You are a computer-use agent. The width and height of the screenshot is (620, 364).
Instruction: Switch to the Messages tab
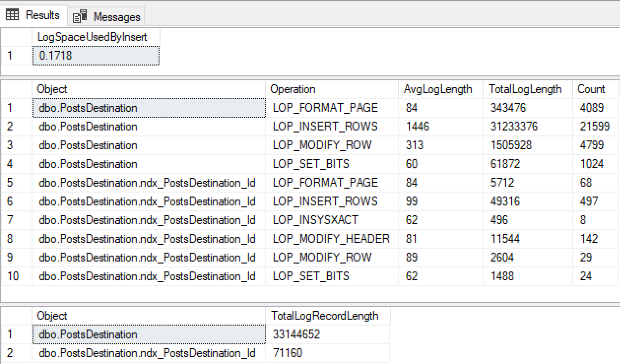click(x=116, y=17)
